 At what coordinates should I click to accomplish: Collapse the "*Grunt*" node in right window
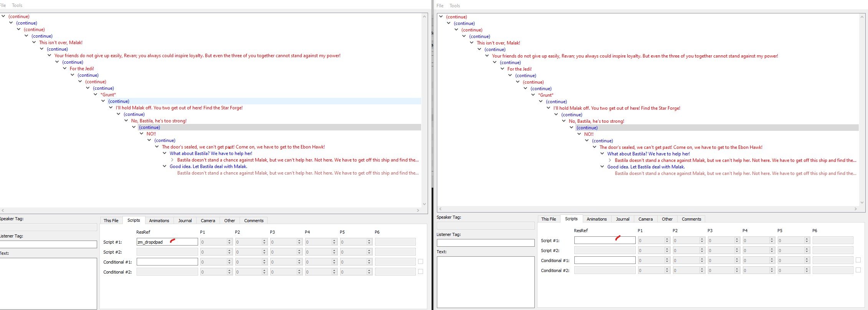(533, 95)
